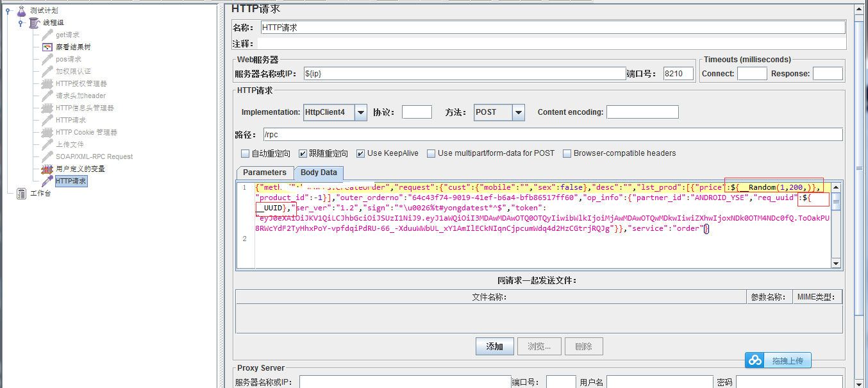Click the 注释 comment field
This screenshot has height=388, width=868.
[553, 44]
